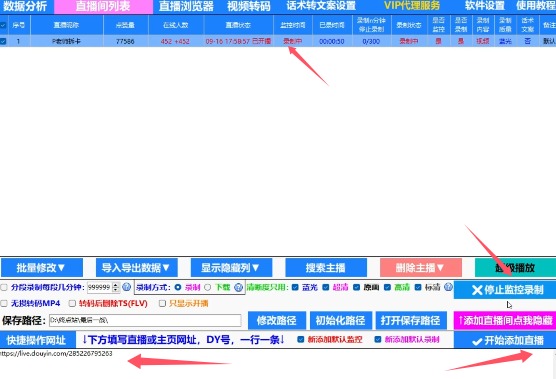Open 导入导出数据 dropdown menu
Image resolution: width=556 pixels, height=379 pixels.
(137, 268)
